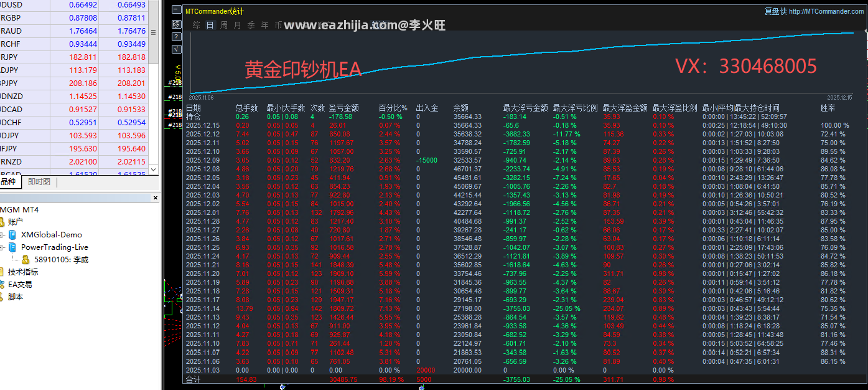868x390 pixels.
Task: Click the 余额 column header
Action: [x=461, y=108]
